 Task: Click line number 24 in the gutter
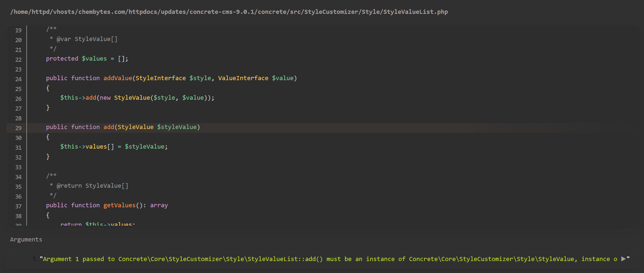[18, 79]
